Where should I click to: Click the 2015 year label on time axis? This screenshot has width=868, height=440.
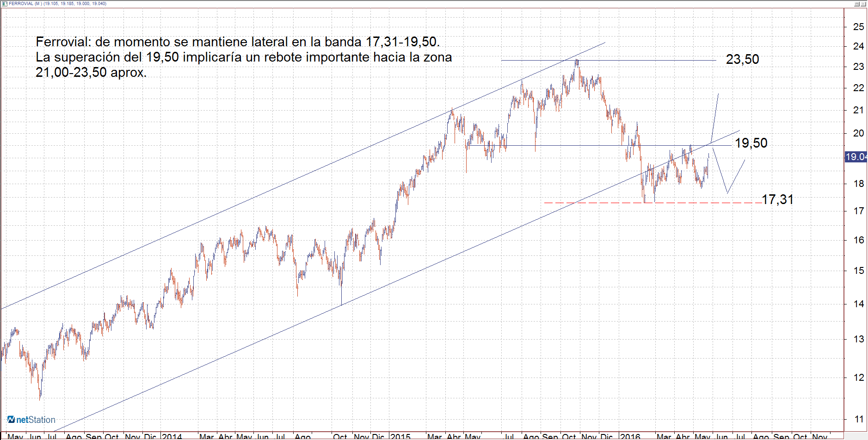click(x=400, y=436)
